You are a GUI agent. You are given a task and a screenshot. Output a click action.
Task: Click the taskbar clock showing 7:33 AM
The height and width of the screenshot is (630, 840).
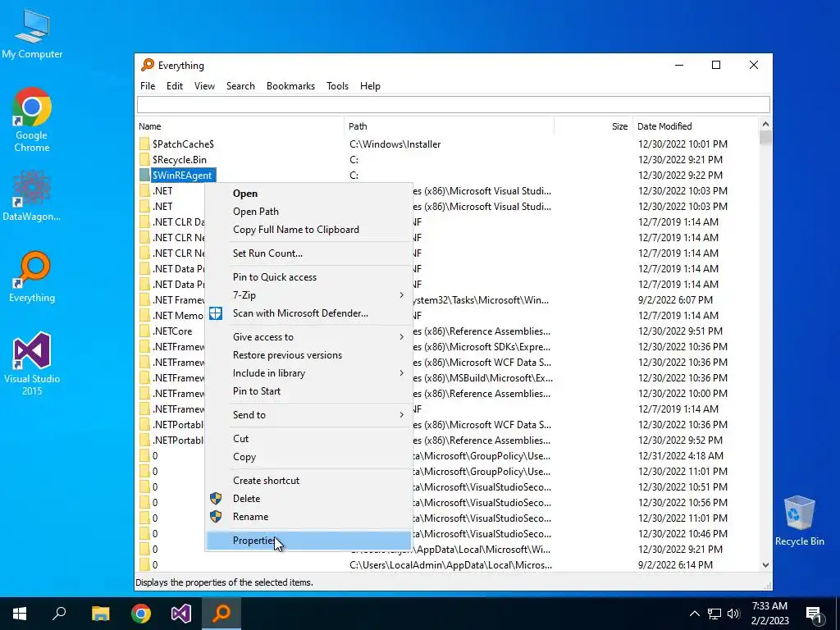(769, 614)
